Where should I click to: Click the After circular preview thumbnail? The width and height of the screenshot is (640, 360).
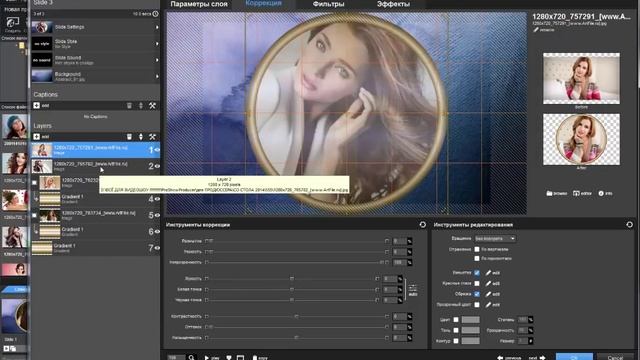point(581,139)
